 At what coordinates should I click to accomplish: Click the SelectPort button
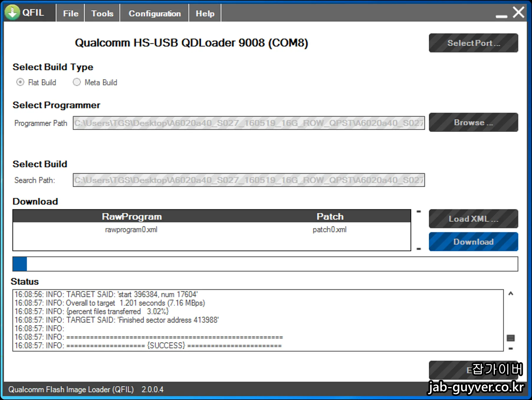tap(473, 43)
